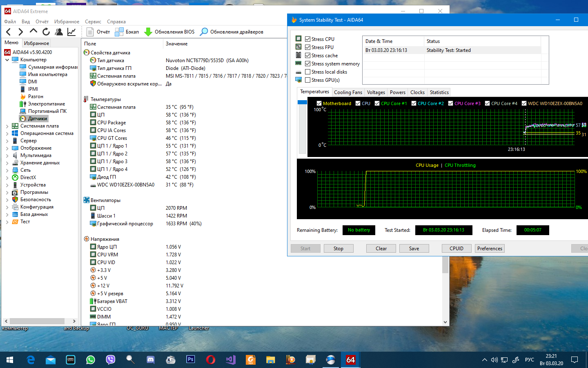588x368 pixels.
Task: Disable the Stress system memory checkbox
Action: tap(308, 64)
